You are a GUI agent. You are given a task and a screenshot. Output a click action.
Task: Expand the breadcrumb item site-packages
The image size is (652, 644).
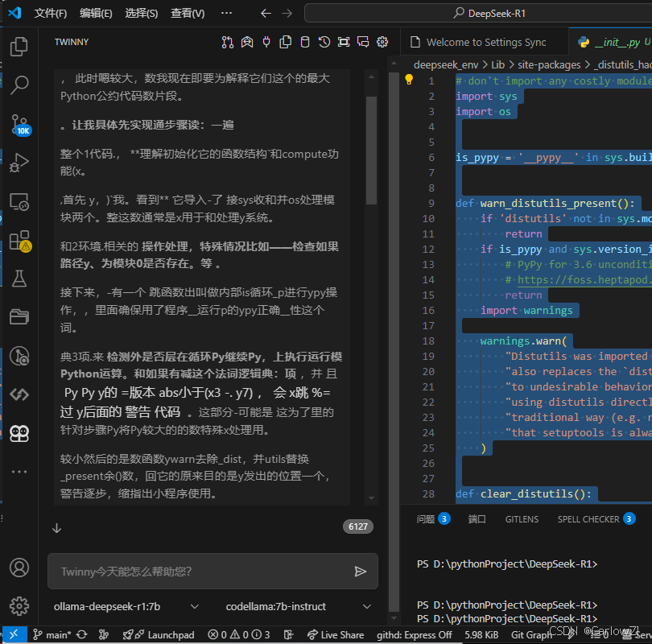tap(551, 64)
